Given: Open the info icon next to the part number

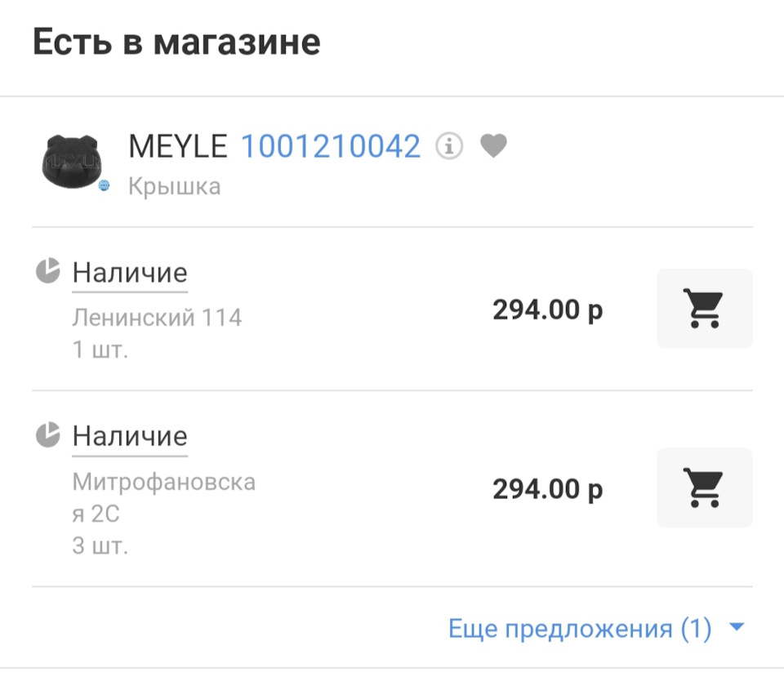Looking at the screenshot, I should pyautogui.click(x=449, y=147).
